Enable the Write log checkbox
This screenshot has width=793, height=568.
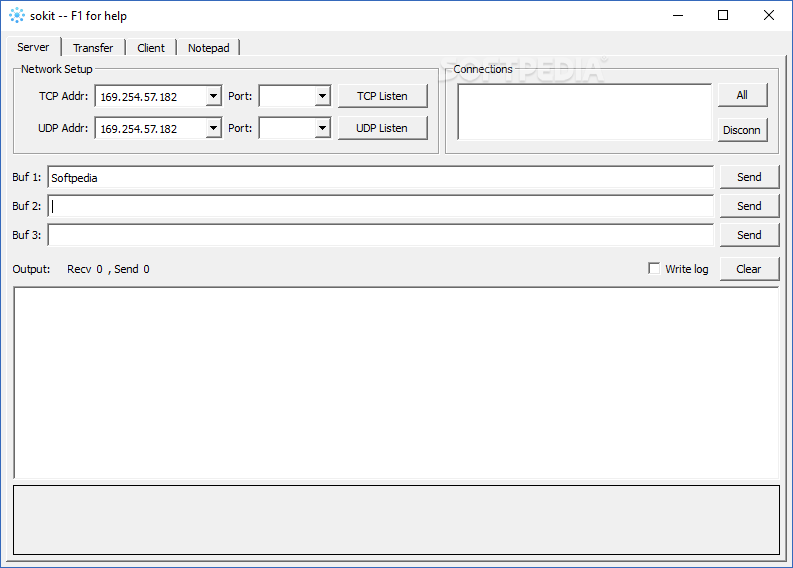point(654,268)
